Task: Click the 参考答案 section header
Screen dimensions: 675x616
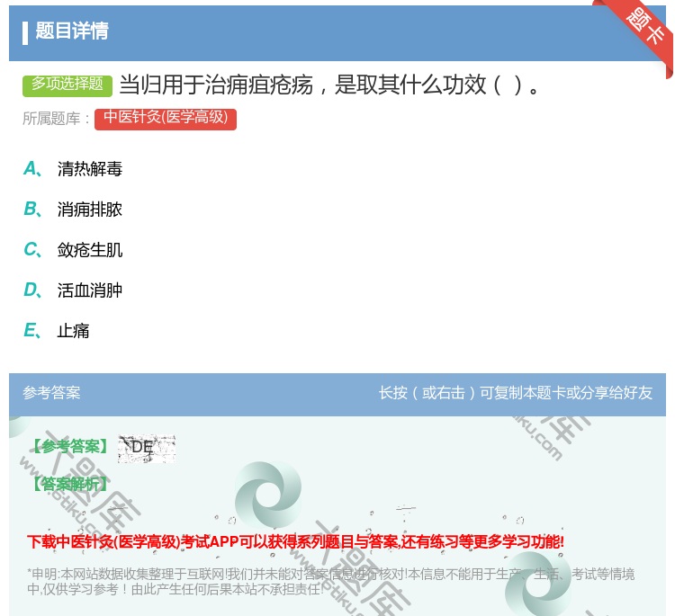Action: [51, 392]
